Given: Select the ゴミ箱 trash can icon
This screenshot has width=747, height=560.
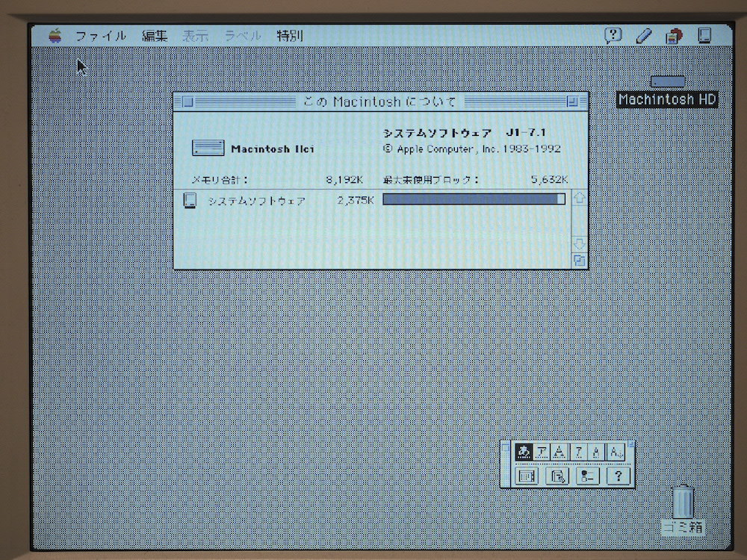Looking at the screenshot, I should 683,502.
